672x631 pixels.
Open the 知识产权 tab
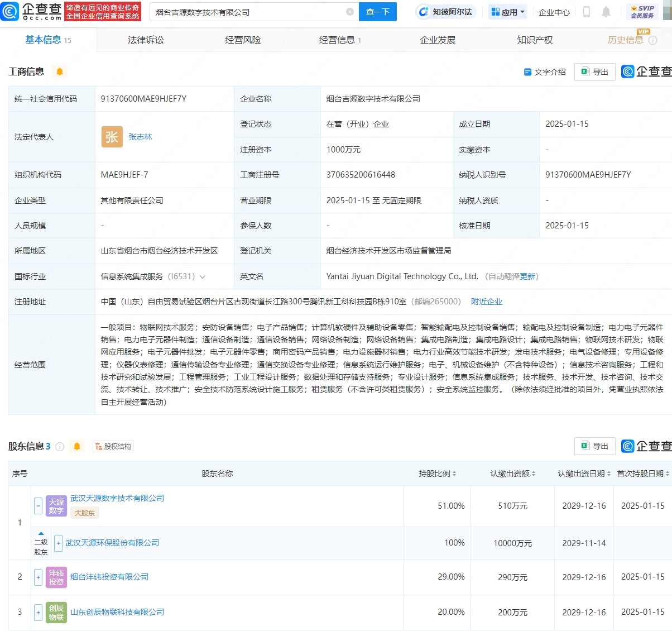click(x=535, y=40)
